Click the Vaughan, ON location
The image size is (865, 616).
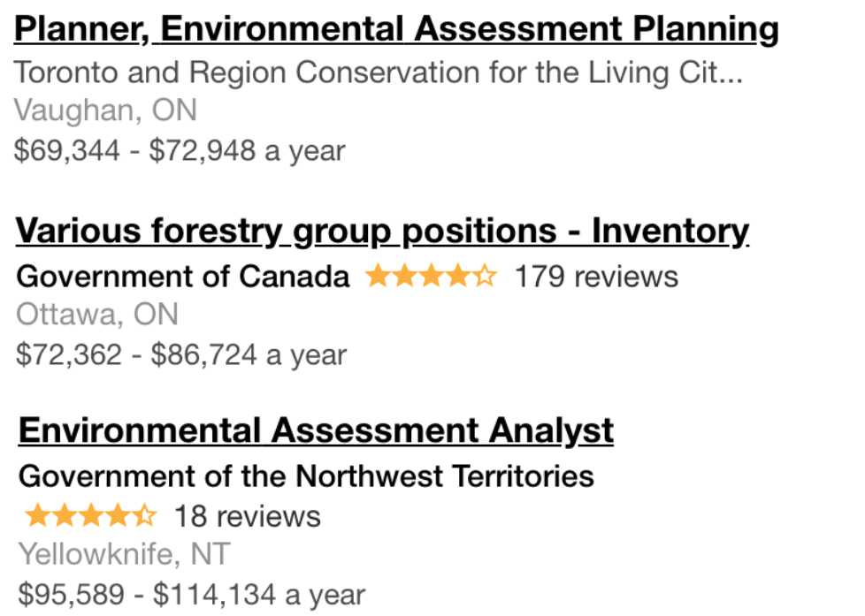(105, 111)
